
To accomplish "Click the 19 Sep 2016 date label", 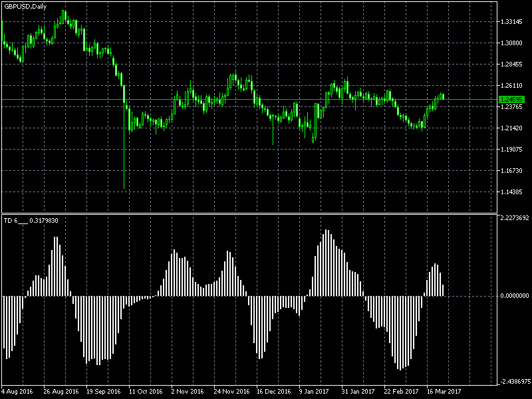I will (104, 392).
